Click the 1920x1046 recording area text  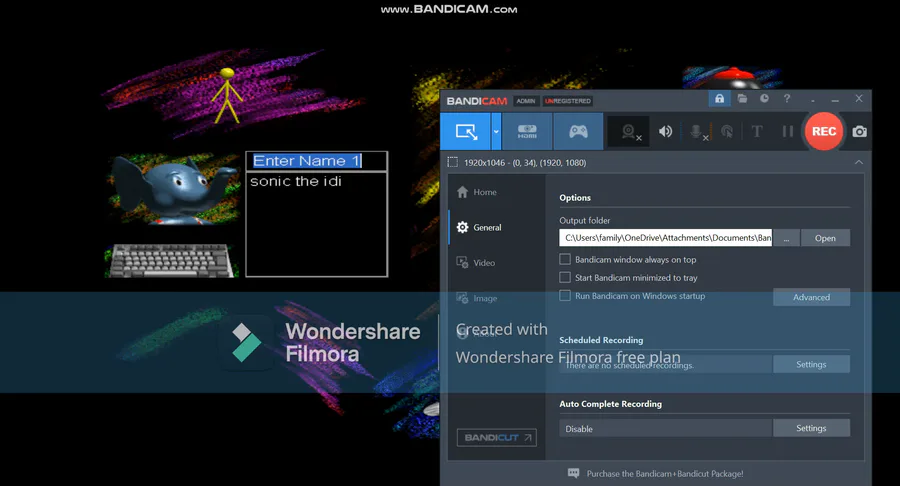(525, 162)
